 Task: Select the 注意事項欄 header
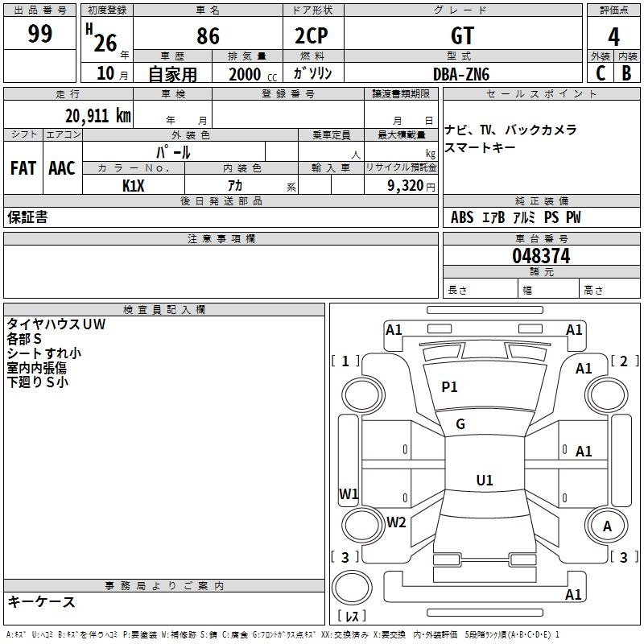(221, 238)
